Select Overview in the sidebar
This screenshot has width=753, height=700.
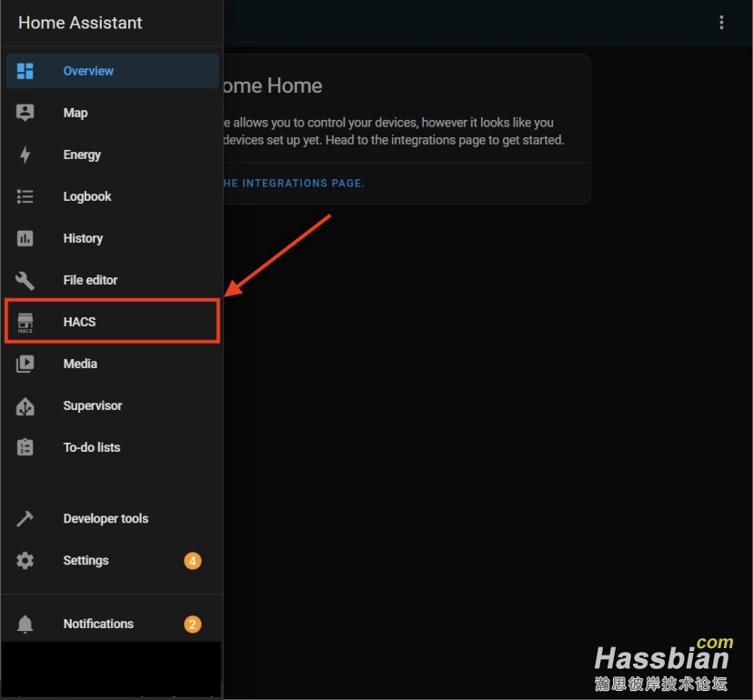tap(113, 71)
